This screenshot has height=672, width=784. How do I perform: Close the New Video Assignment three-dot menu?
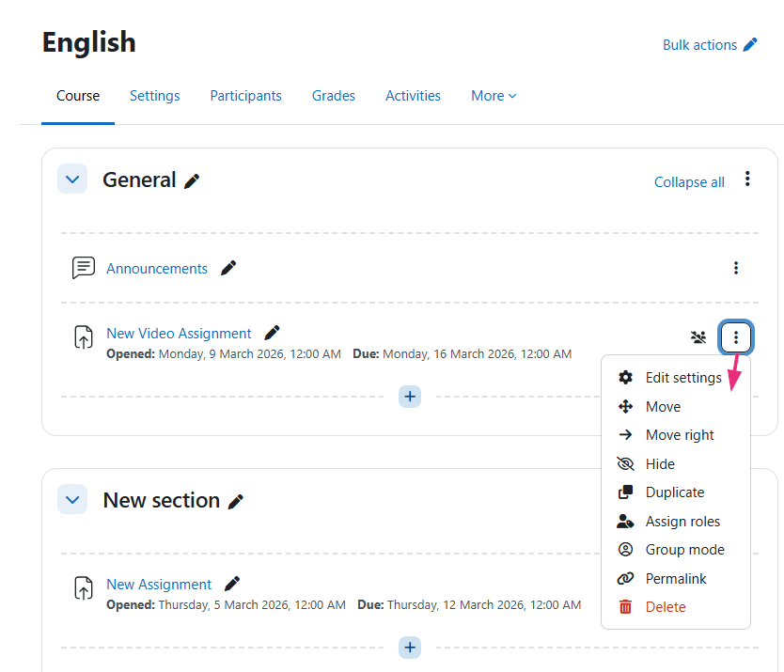click(735, 337)
